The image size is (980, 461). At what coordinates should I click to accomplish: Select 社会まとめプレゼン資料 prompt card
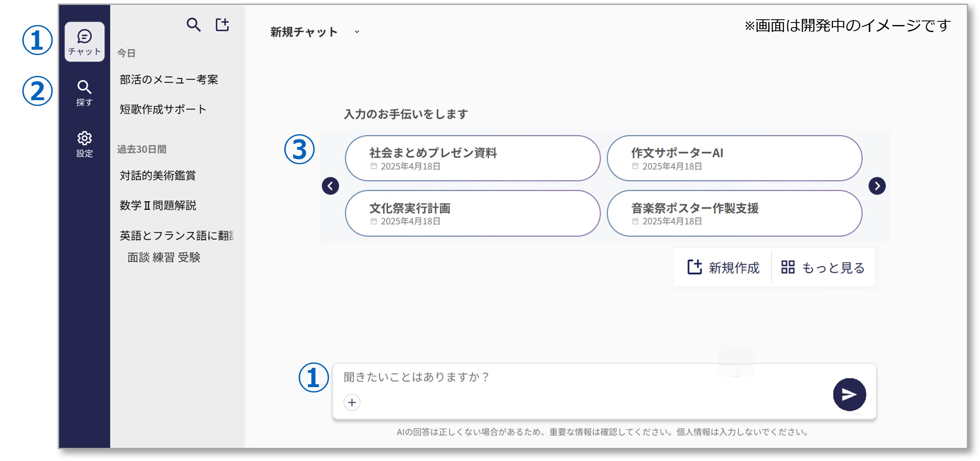[472, 158]
